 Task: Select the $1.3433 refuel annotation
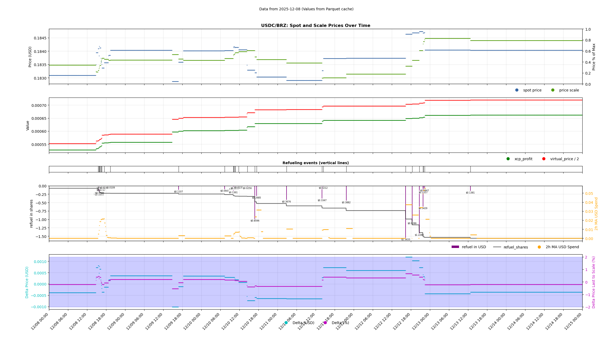pyautogui.click(x=405, y=239)
